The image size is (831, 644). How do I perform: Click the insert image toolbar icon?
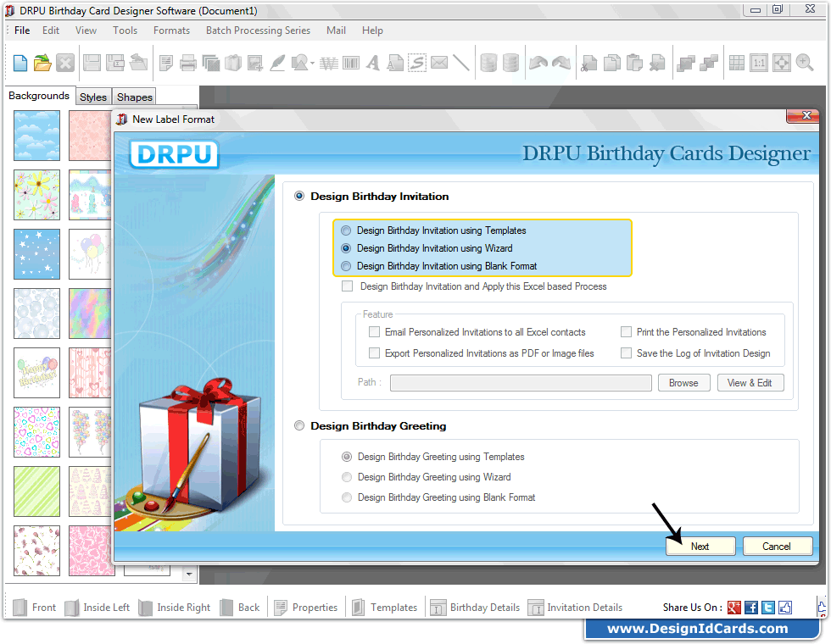(x=255, y=63)
